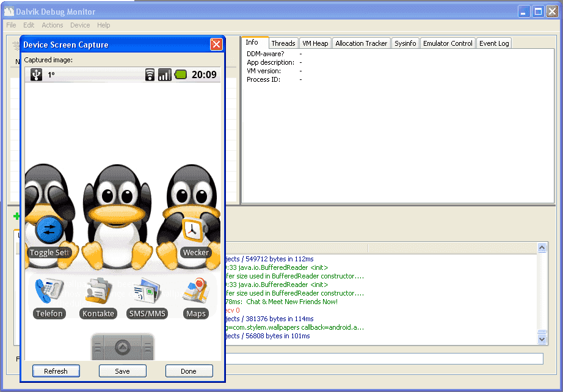The height and width of the screenshot is (392, 563).
Task: Tap the app drawer handle
Action: (123, 347)
